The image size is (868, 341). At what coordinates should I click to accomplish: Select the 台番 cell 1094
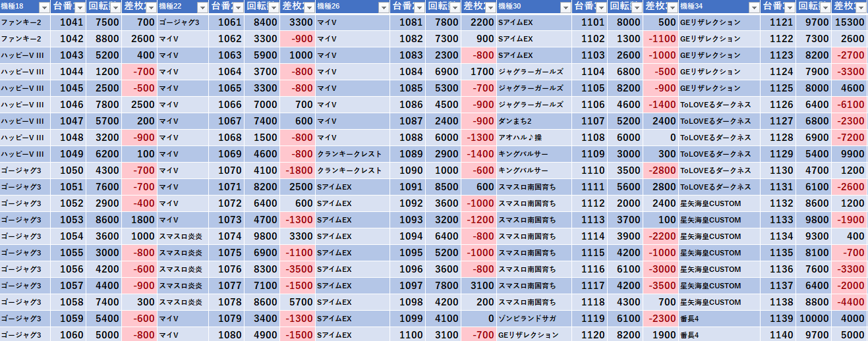pyautogui.click(x=408, y=236)
